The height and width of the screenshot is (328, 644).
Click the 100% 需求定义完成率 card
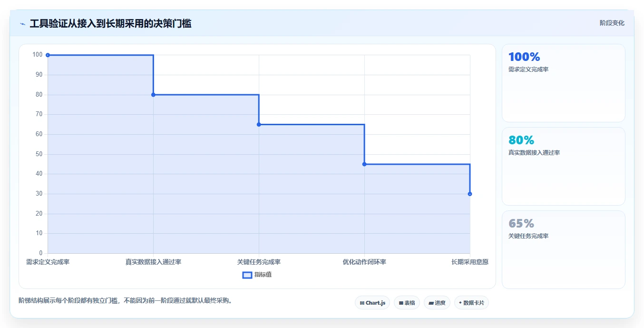564,83
